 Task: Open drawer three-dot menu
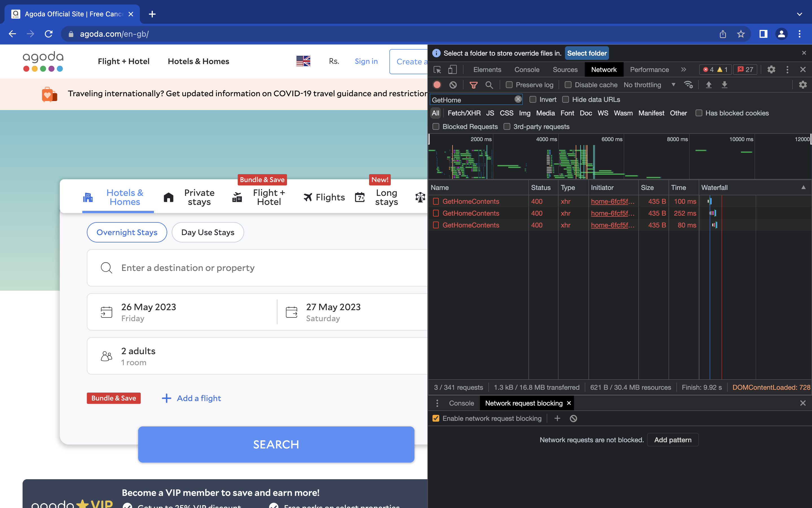(437, 403)
